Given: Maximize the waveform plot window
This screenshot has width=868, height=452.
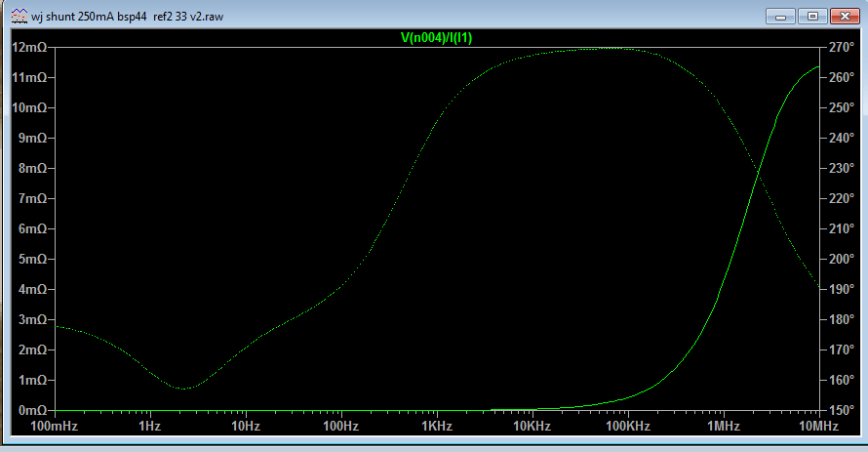Looking at the screenshot, I should point(812,17).
